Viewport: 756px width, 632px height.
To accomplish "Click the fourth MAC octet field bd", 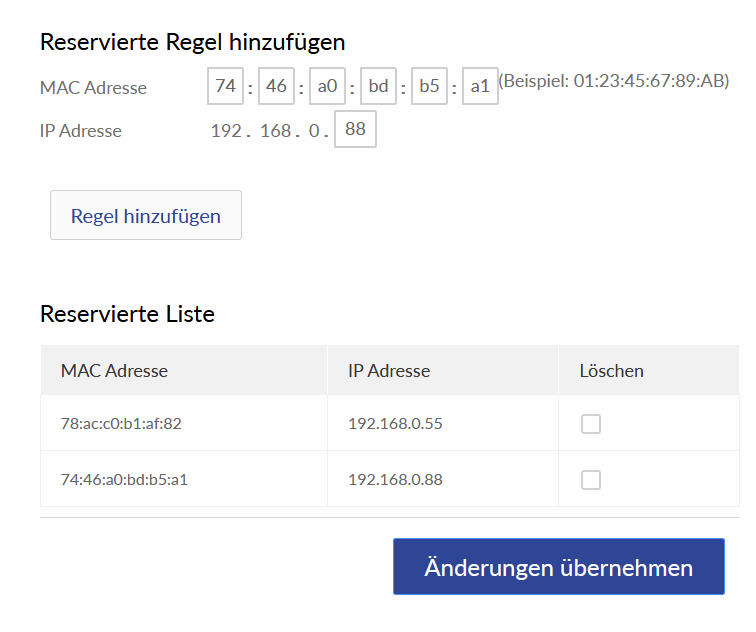I will click(378, 87).
